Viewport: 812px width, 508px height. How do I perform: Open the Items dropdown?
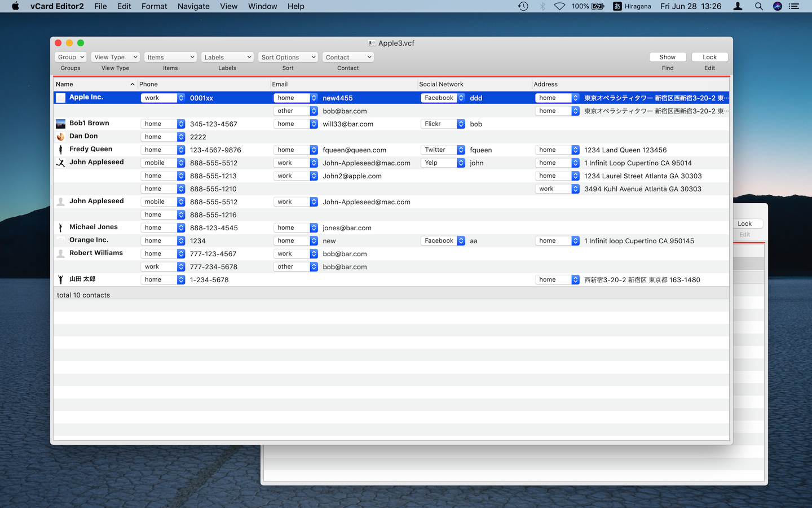point(170,57)
